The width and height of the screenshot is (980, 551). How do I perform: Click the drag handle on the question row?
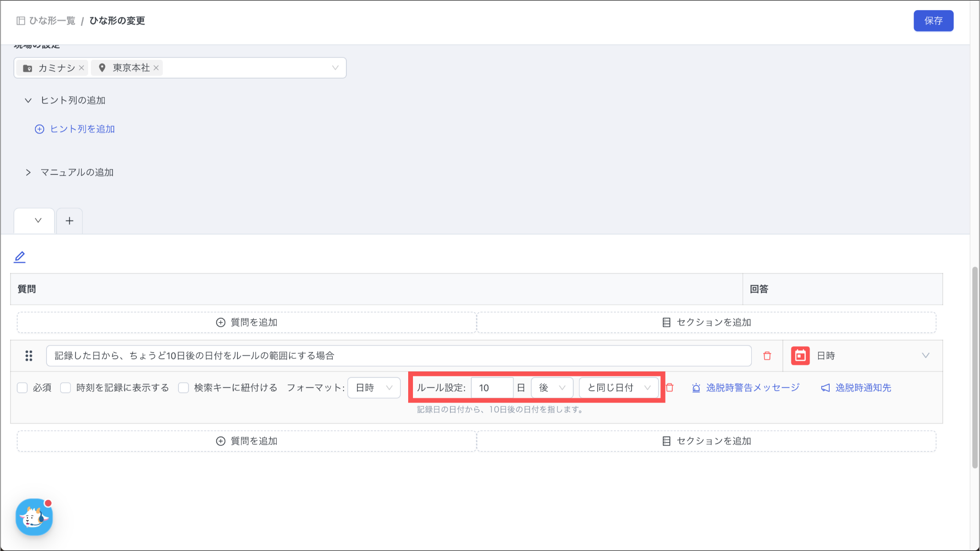[x=29, y=356]
